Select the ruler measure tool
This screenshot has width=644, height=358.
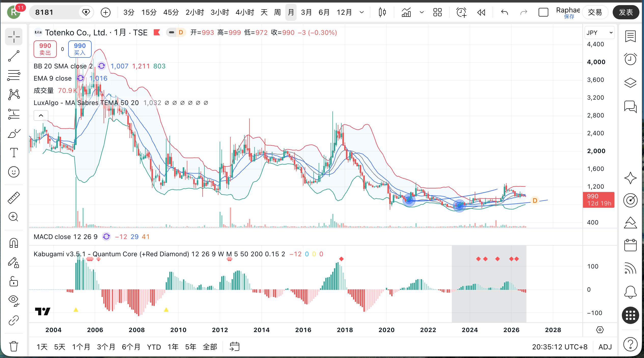coord(14,198)
